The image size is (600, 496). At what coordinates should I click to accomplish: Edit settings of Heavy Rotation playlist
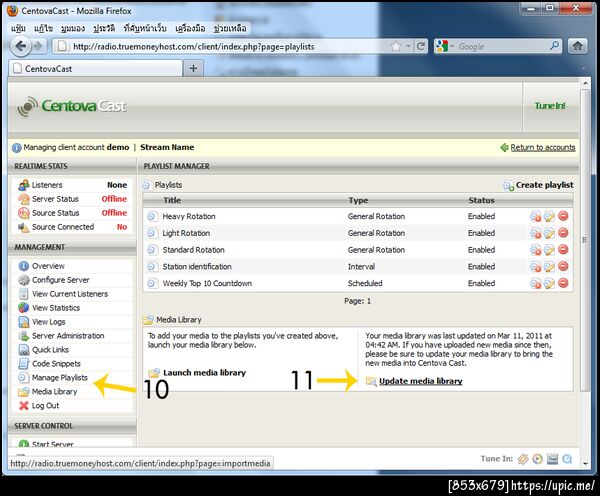pos(549,216)
